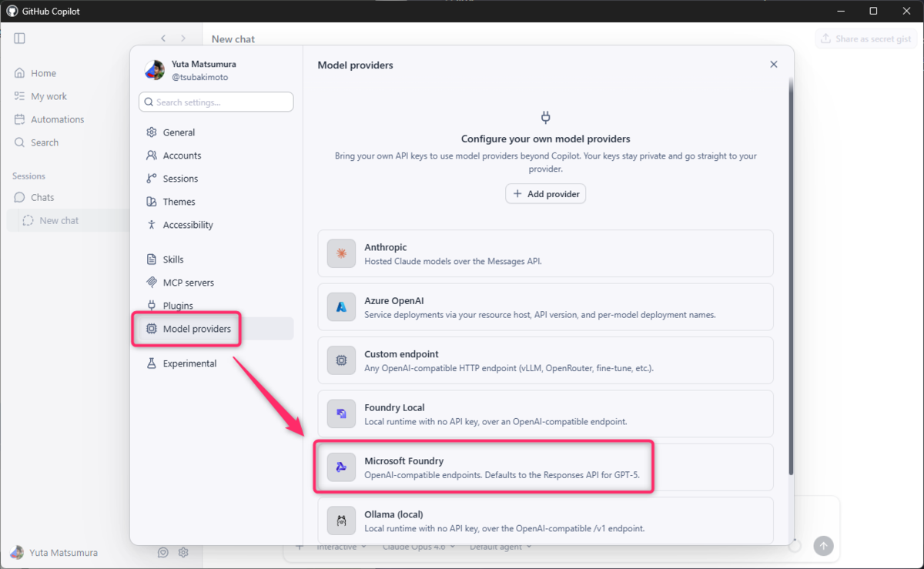Click the GitHub Copilot logo in title bar
The width and height of the screenshot is (924, 569).
12,11
